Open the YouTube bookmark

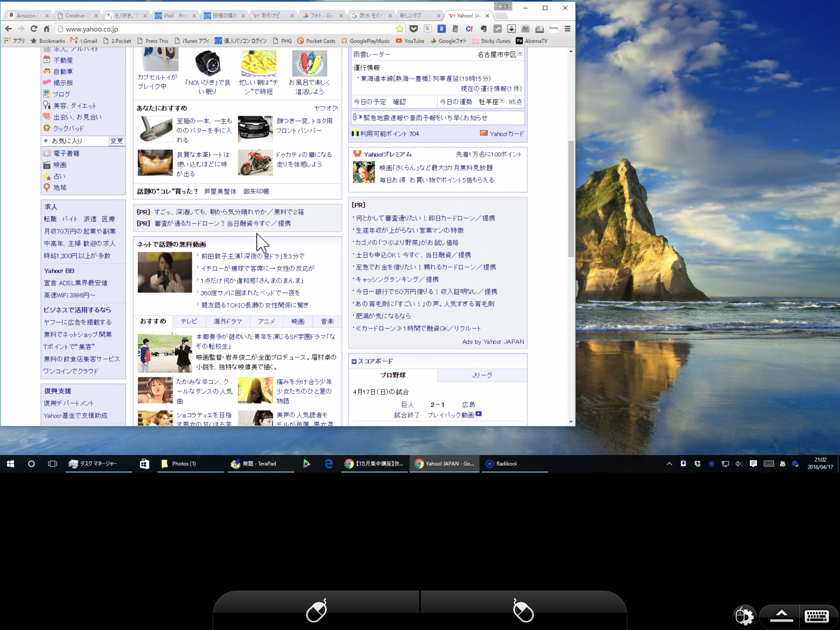(410, 41)
